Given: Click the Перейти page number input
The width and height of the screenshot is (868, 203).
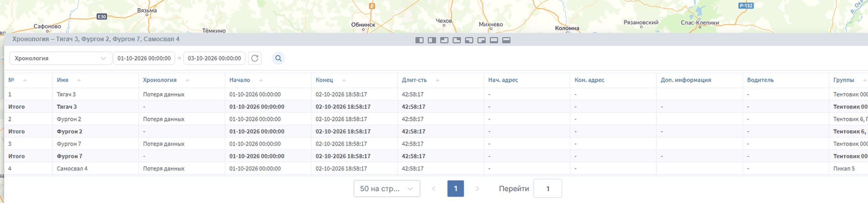Looking at the screenshot, I should (547, 189).
